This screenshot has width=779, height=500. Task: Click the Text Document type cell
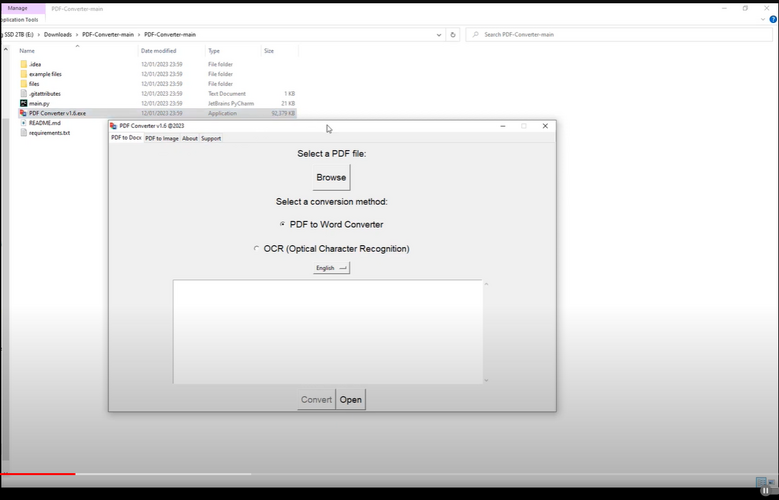(227, 93)
